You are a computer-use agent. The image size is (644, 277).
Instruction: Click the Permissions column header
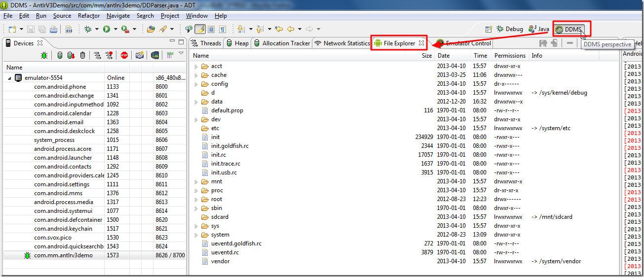pos(510,56)
